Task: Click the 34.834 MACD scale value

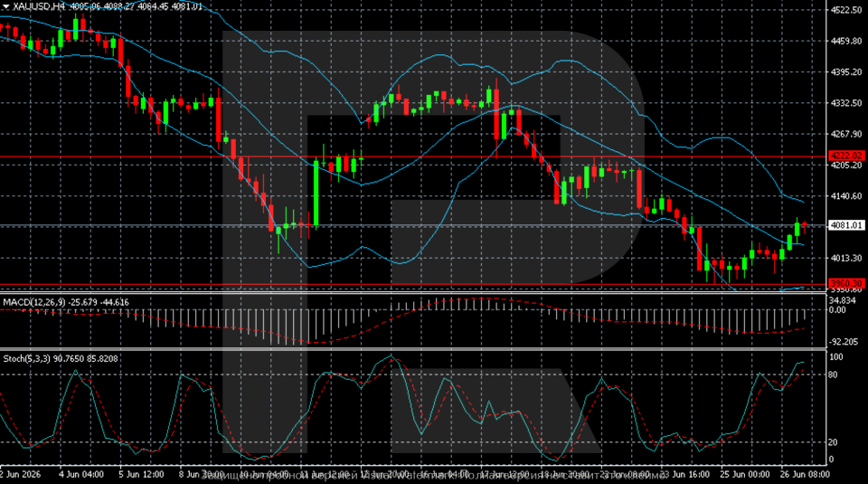Action: (843, 300)
